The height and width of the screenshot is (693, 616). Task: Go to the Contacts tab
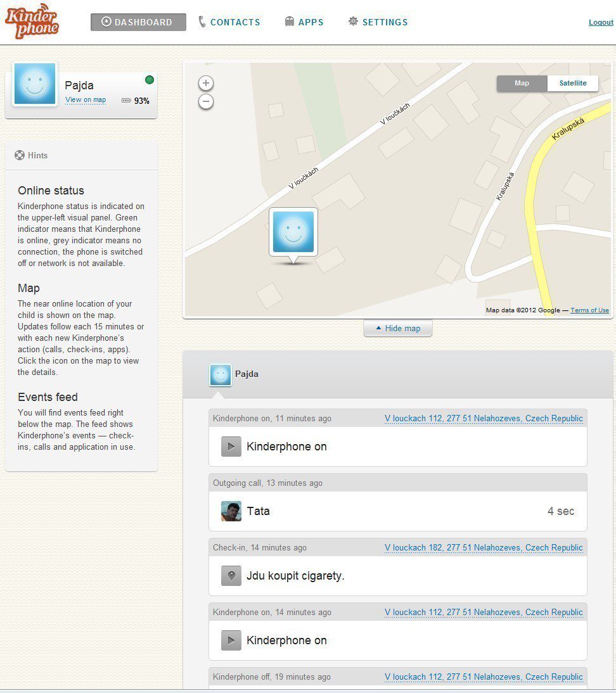(x=229, y=22)
